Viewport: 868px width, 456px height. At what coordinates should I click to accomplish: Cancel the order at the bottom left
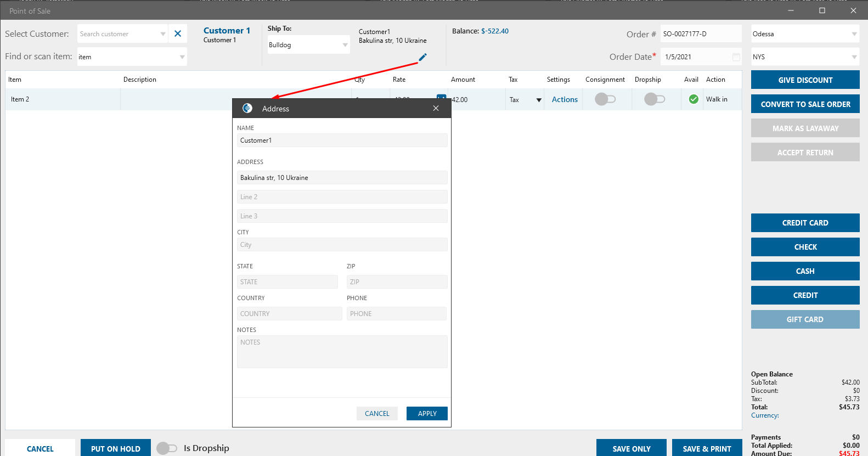pyautogui.click(x=40, y=448)
